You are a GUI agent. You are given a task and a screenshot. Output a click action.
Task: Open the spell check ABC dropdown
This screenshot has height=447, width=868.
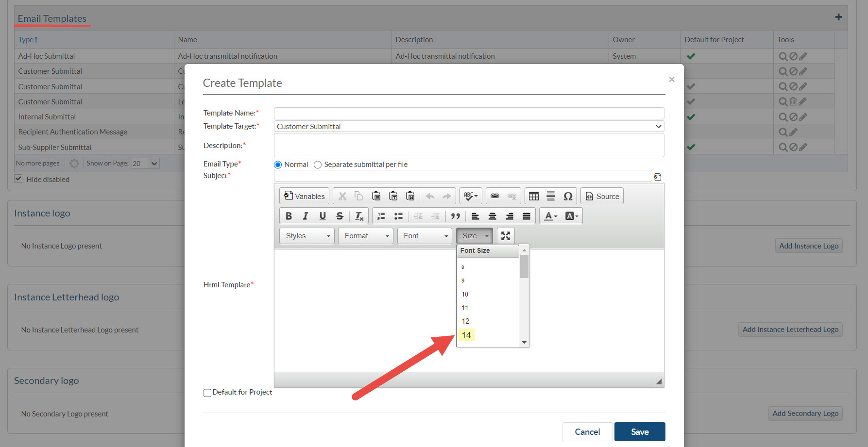click(471, 196)
